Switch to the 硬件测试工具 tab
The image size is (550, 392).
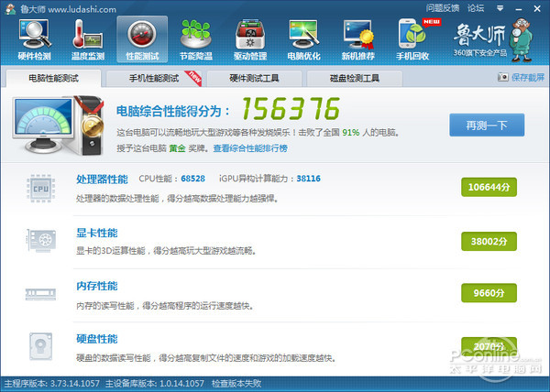tap(254, 78)
